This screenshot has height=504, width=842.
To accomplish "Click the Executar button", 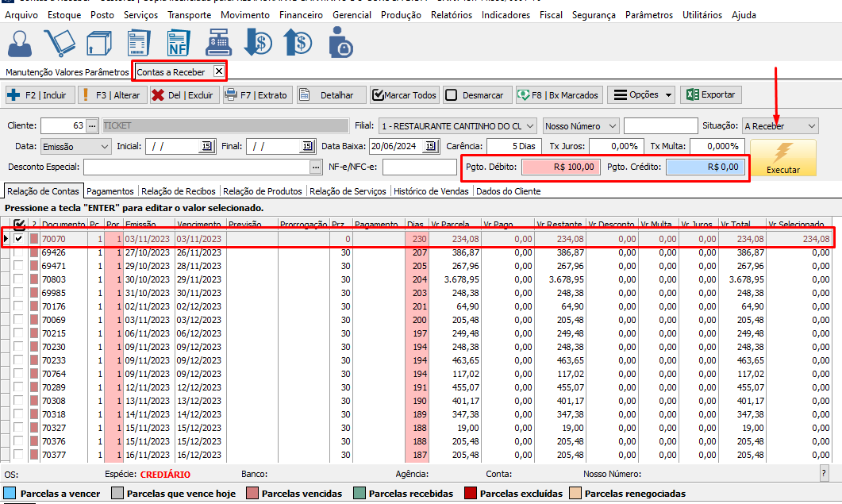I will click(x=782, y=157).
